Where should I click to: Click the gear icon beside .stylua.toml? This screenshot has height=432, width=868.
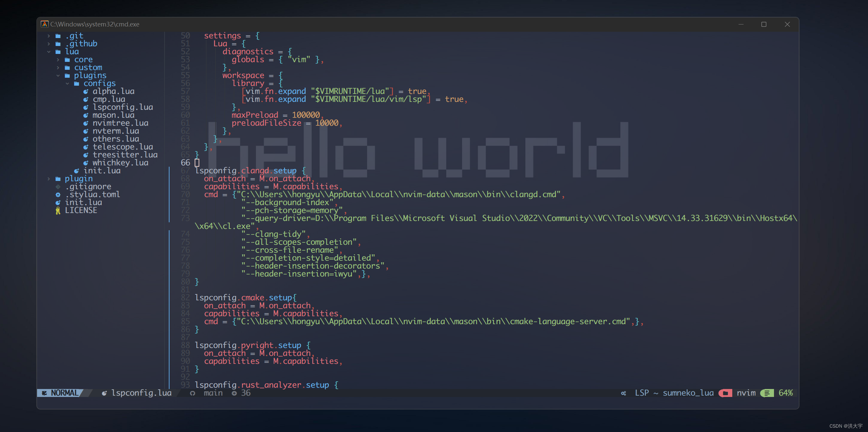click(58, 194)
